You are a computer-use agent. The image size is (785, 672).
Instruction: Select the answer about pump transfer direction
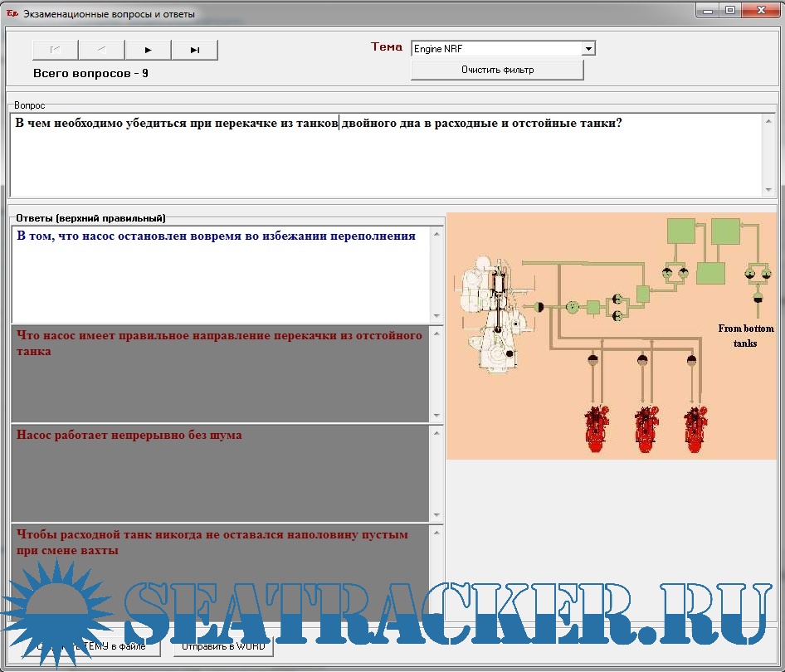[220, 373]
